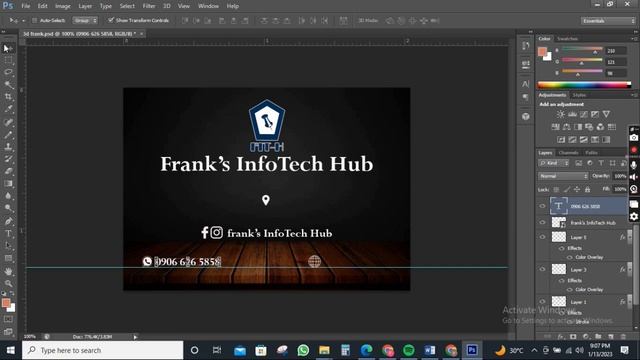Add a Levels adjustment
The width and height of the screenshot is (640, 360).
pos(572,114)
